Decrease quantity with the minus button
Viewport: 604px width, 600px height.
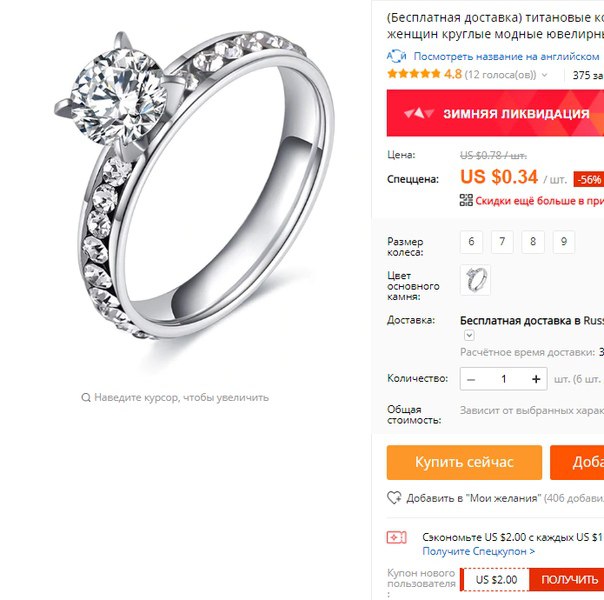pos(471,379)
